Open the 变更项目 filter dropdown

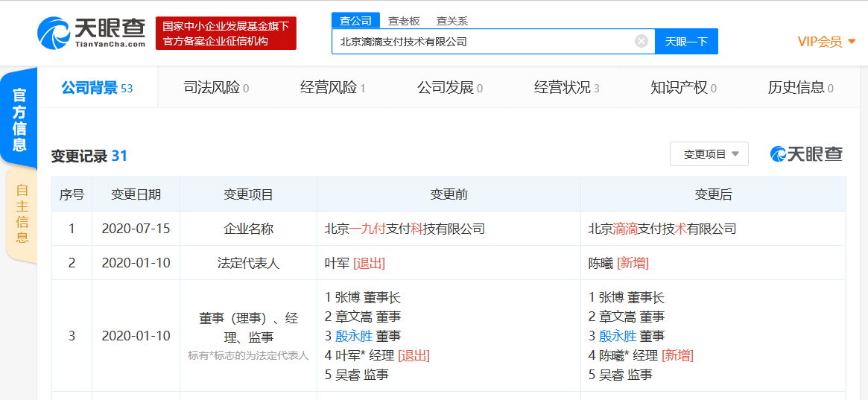coord(709,154)
